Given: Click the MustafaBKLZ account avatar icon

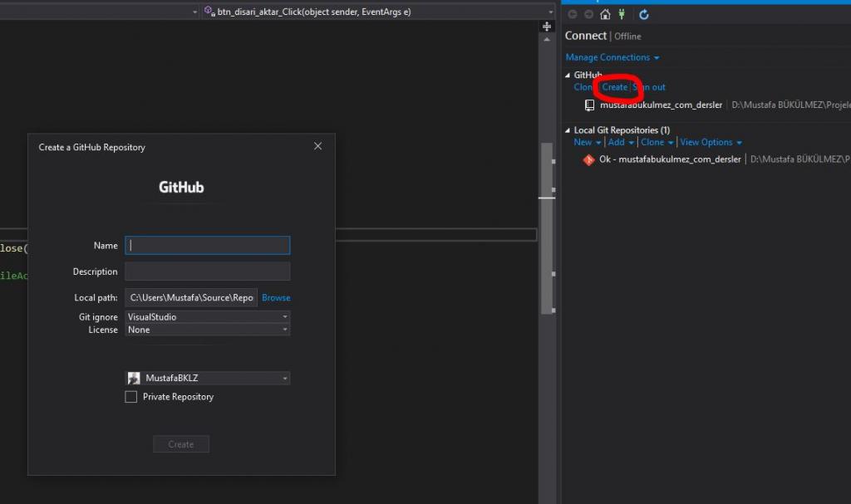Looking at the screenshot, I should coord(135,378).
